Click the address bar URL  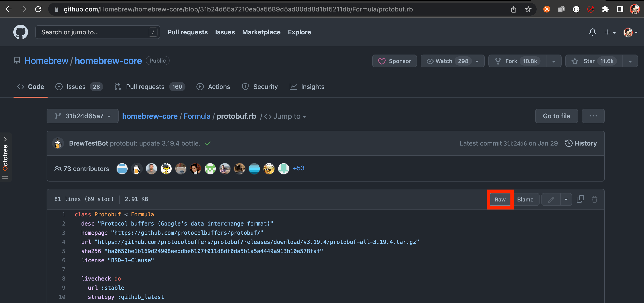pos(238,9)
